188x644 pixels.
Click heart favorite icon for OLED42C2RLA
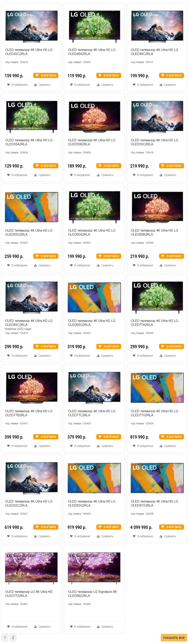(x=8, y=85)
